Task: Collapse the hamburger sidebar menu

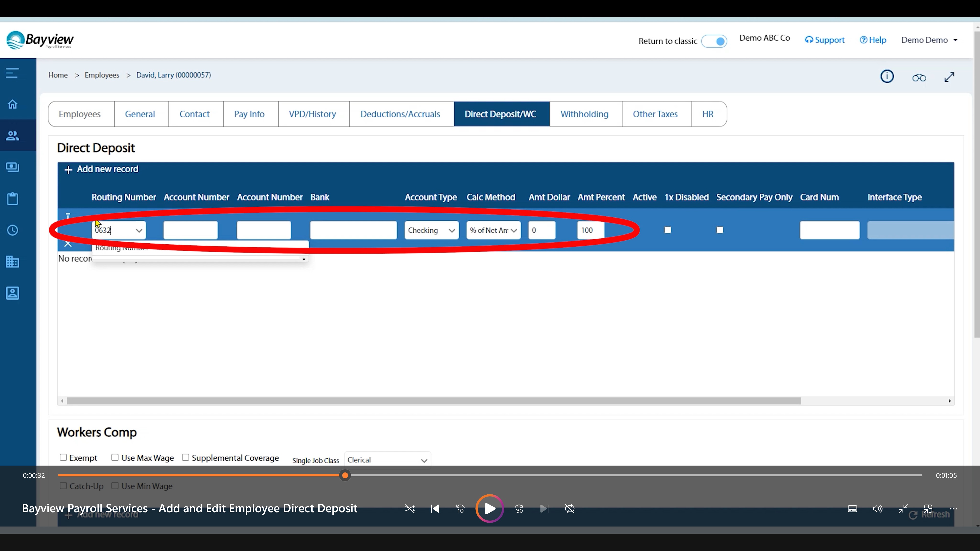Action: [x=12, y=73]
